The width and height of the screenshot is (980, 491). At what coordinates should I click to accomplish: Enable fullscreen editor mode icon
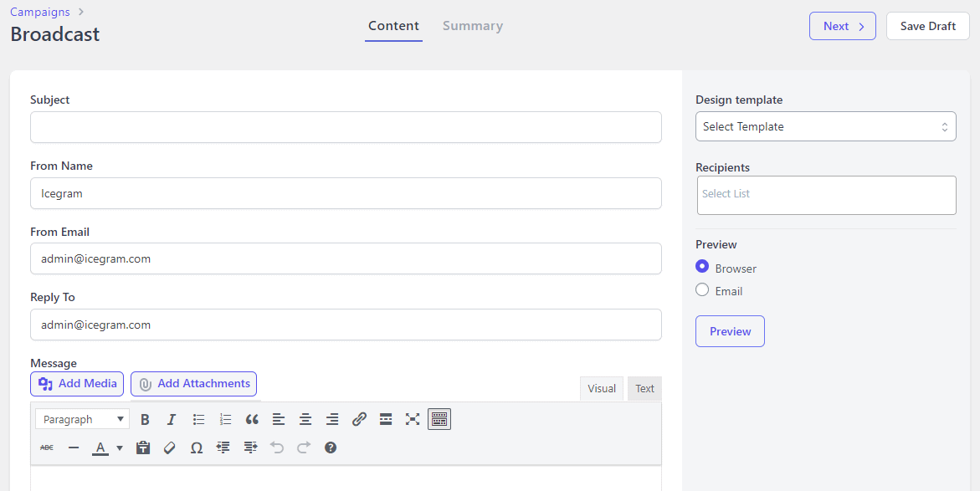coord(413,420)
